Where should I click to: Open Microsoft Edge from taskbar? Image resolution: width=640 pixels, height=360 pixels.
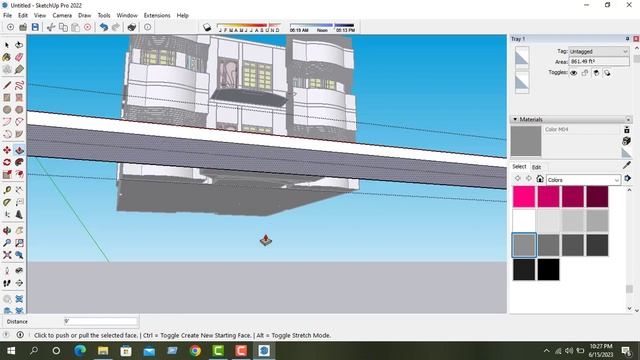coord(80,351)
